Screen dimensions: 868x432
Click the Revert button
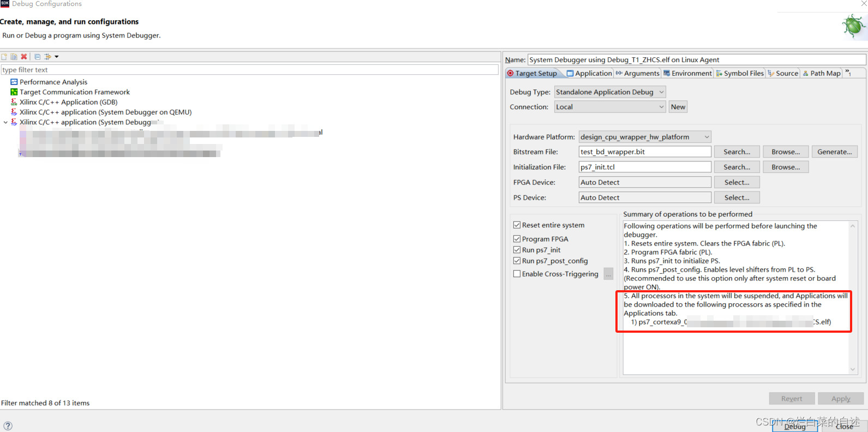[x=792, y=399]
